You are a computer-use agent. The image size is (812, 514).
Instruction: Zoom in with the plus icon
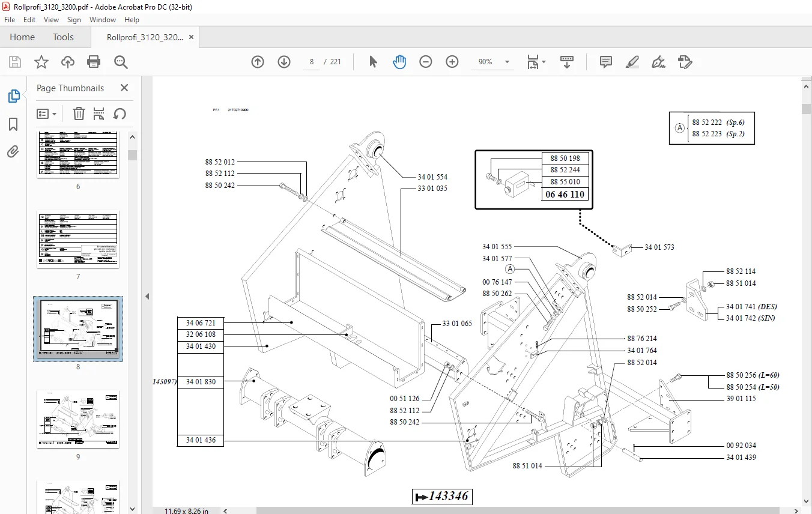coord(452,62)
